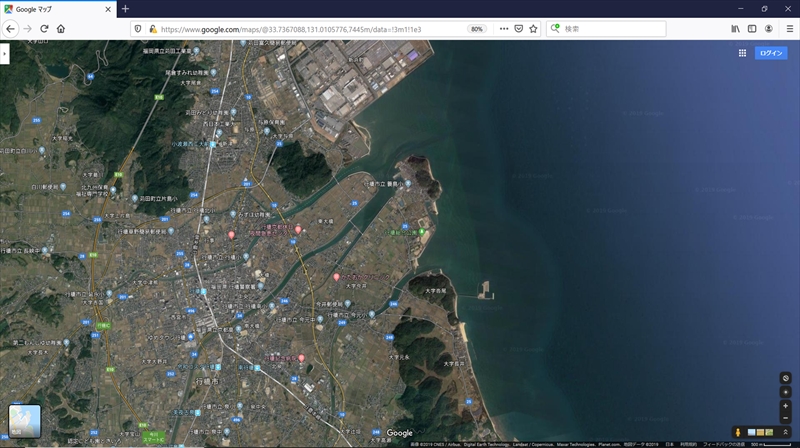Image resolution: width=800 pixels, height=448 pixels.
Task: Click the 行橋市 city label
Action: (207, 381)
